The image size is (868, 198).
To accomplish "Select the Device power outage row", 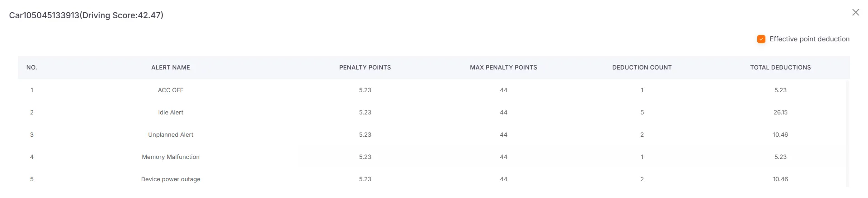I will tap(171, 179).
